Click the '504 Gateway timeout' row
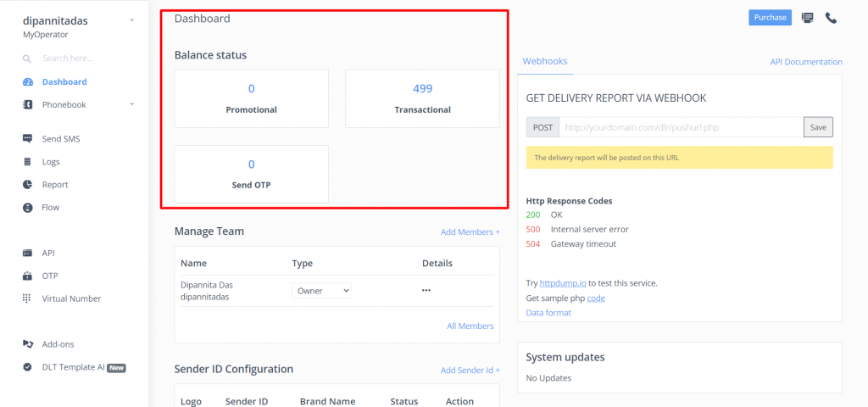This screenshot has height=407, width=868. [570, 243]
